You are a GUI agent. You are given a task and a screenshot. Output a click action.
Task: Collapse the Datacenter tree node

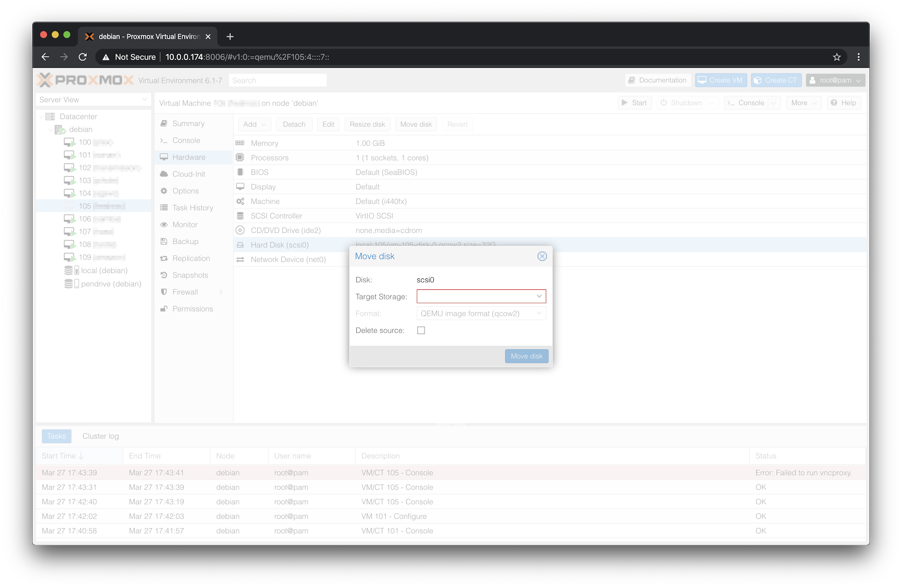42,117
